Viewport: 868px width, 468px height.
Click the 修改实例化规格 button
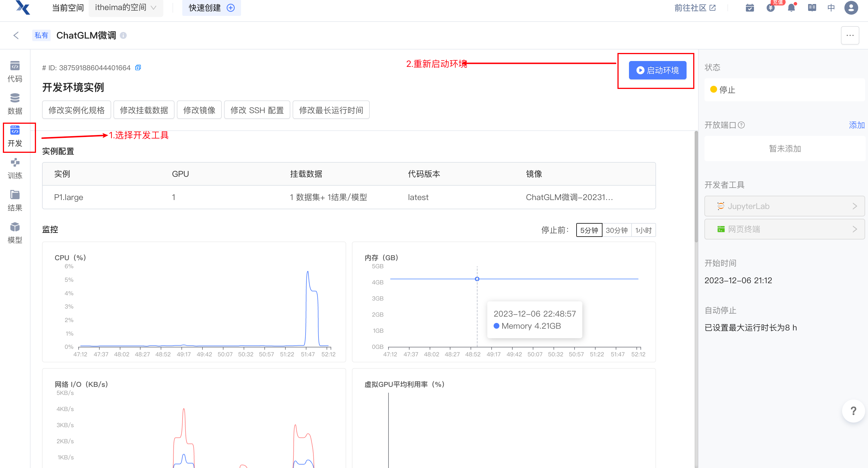[77, 110]
